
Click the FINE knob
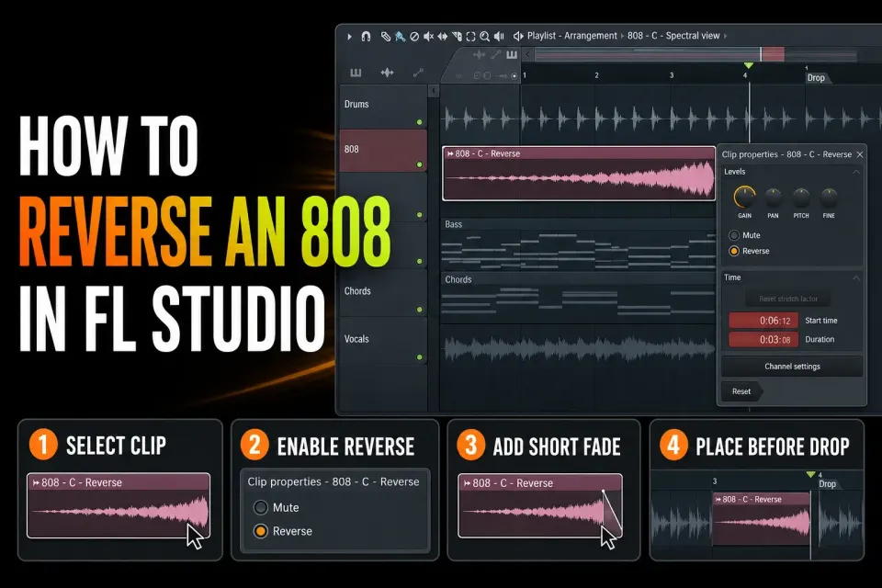829,198
